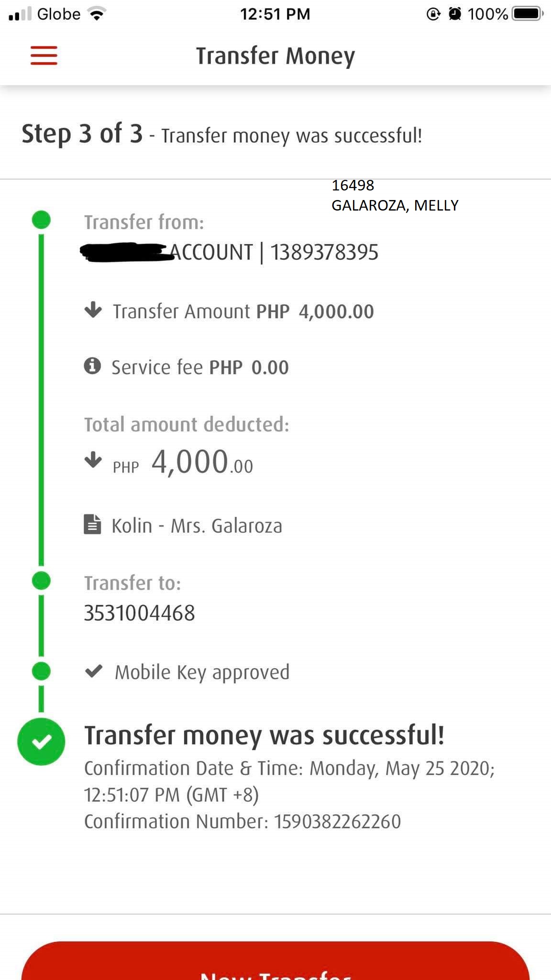
Task: Click the Mobile Key approved checkmark
Action: [x=93, y=671]
